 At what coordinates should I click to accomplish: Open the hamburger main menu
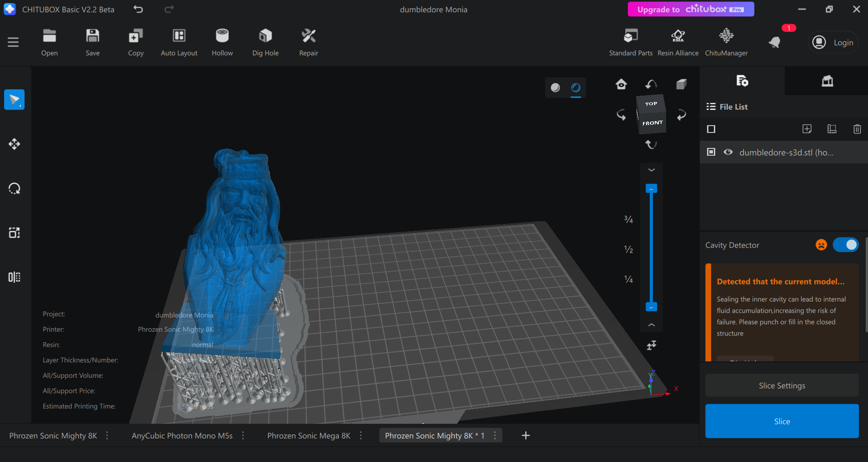(x=13, y=42)
